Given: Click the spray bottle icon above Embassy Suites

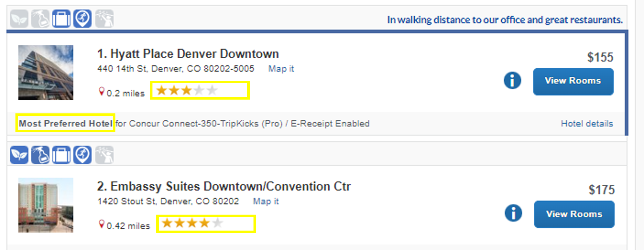Looking at the screenshot, I should pos(40,155).
